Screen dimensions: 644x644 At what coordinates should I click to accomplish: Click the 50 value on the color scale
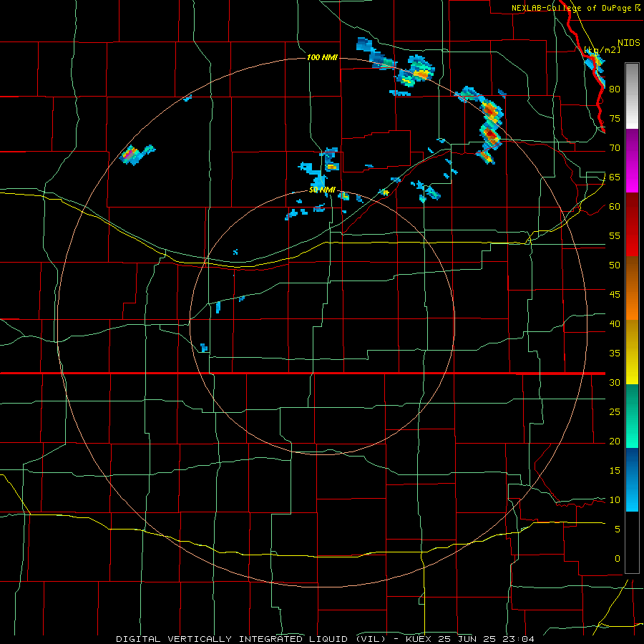[615, 265]
